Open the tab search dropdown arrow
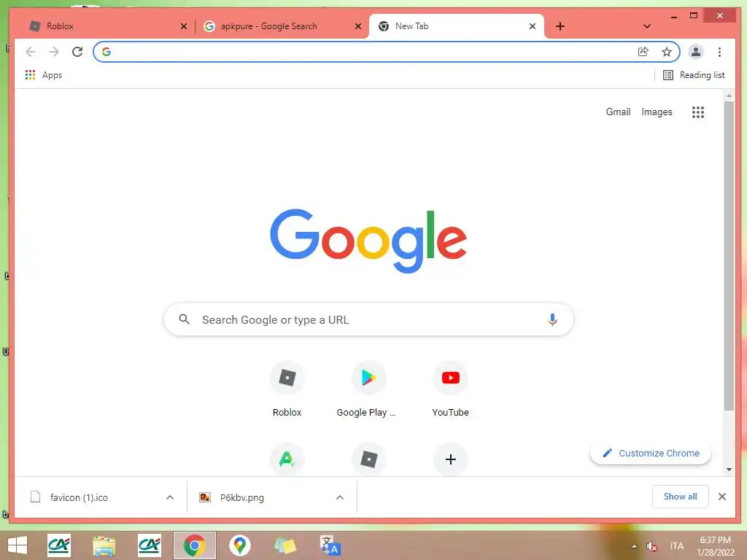This screenshot has height=560, width=747. 647,26
